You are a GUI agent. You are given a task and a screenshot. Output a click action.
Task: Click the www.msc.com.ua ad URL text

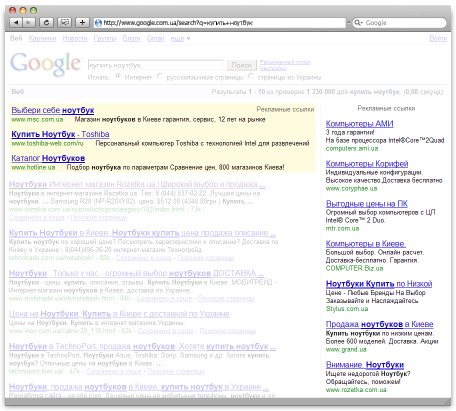pos(37,119)
